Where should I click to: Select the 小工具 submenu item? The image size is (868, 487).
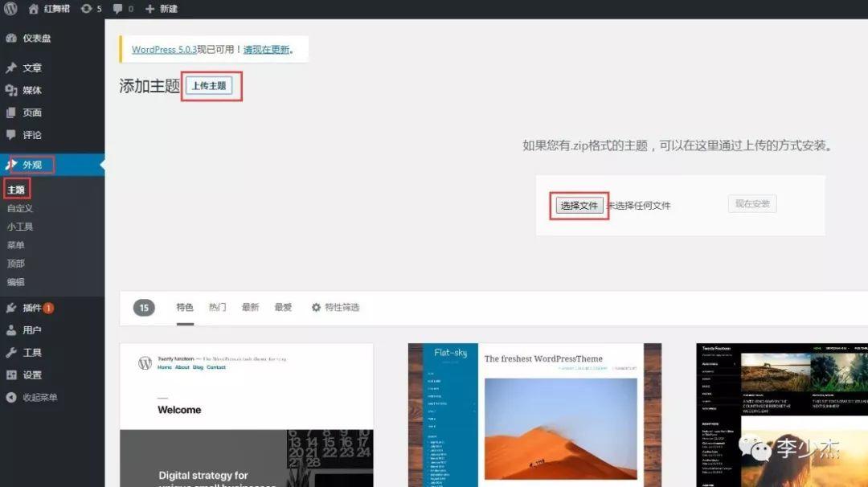(20, 227)
